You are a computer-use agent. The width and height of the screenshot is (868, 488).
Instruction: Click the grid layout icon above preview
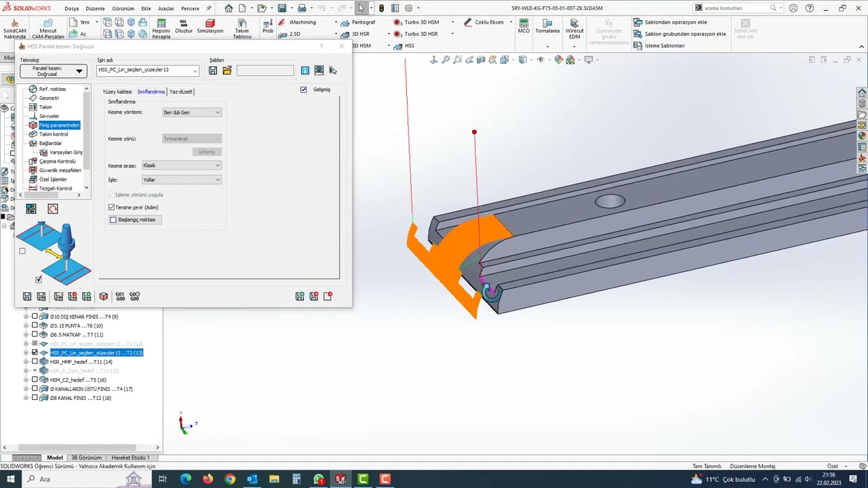click(31, 209)
